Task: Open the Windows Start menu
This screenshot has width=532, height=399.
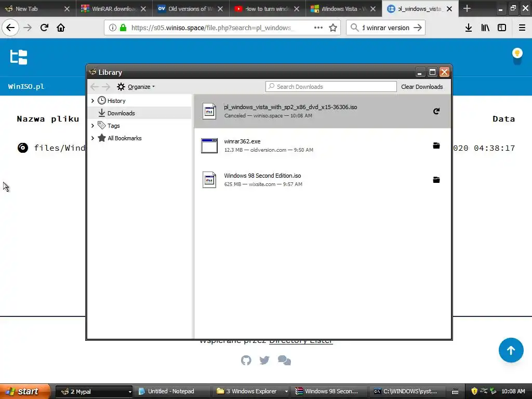Action: click(x=25, y=391)
